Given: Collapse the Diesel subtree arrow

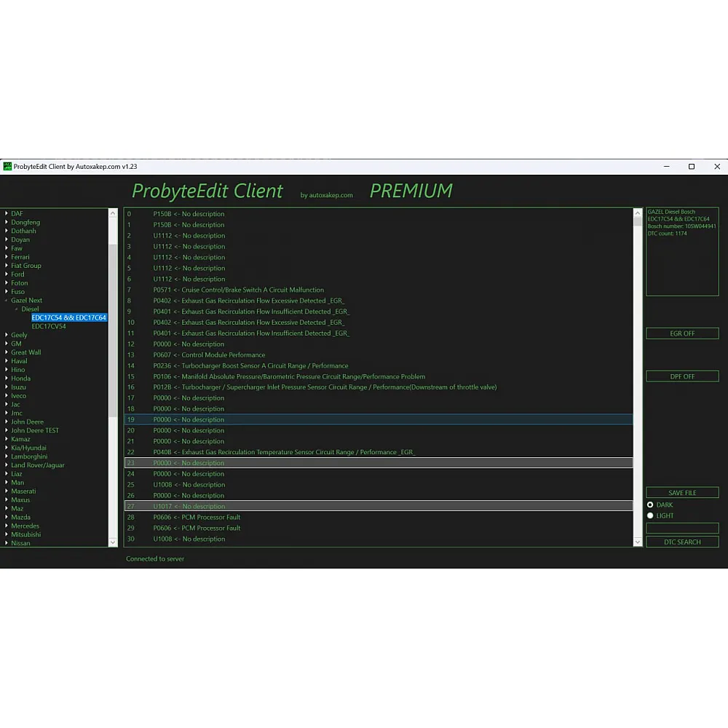Looking at the screenshot, I should pos(17,309).
